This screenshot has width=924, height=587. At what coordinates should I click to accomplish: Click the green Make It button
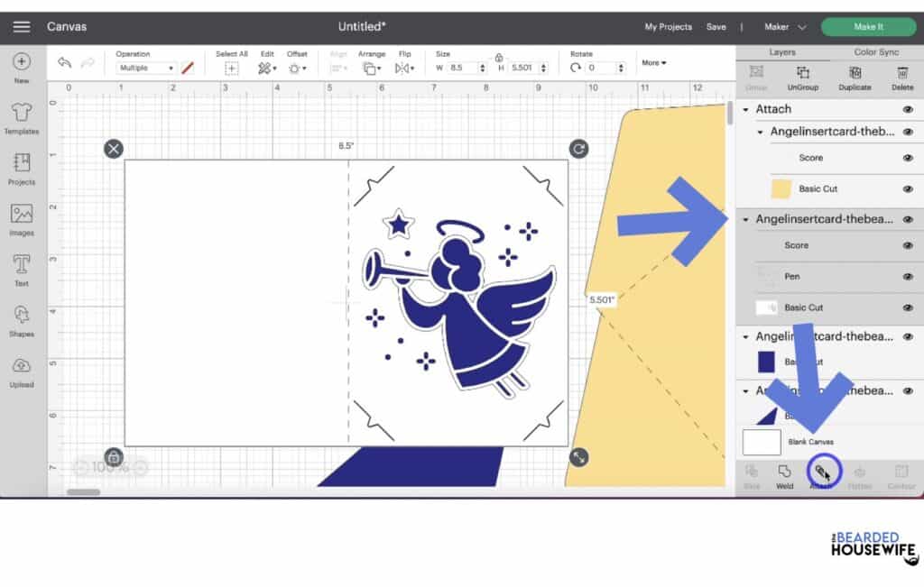point(867,26)
